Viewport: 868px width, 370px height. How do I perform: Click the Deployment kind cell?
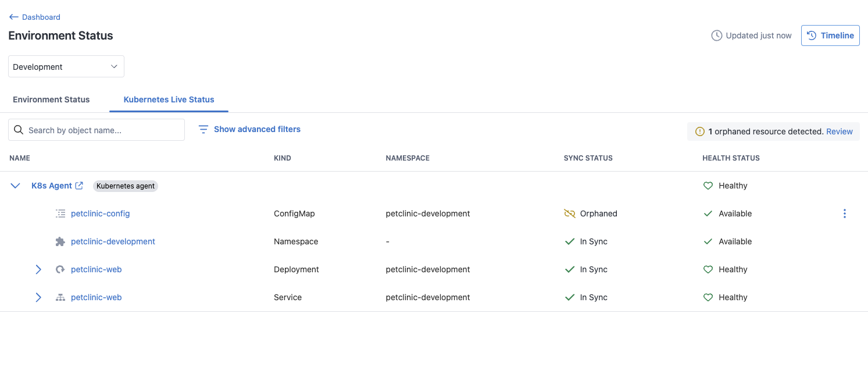point(297,269)
